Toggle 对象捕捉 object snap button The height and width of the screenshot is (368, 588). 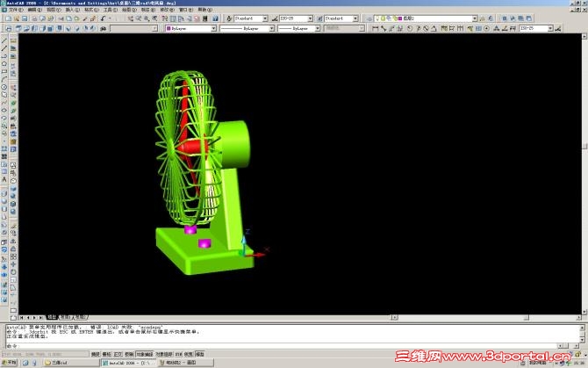pyautogui.click(x=145, y=354)
